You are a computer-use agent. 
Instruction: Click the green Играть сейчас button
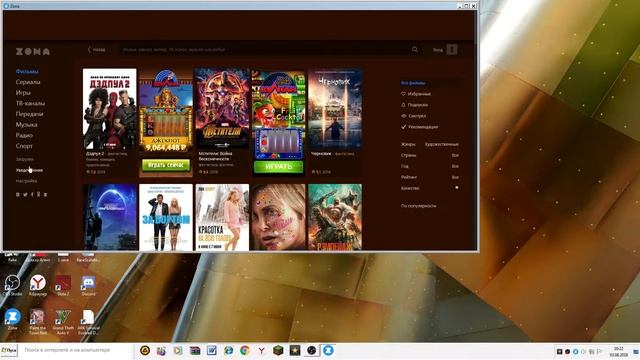click(166, 165)
